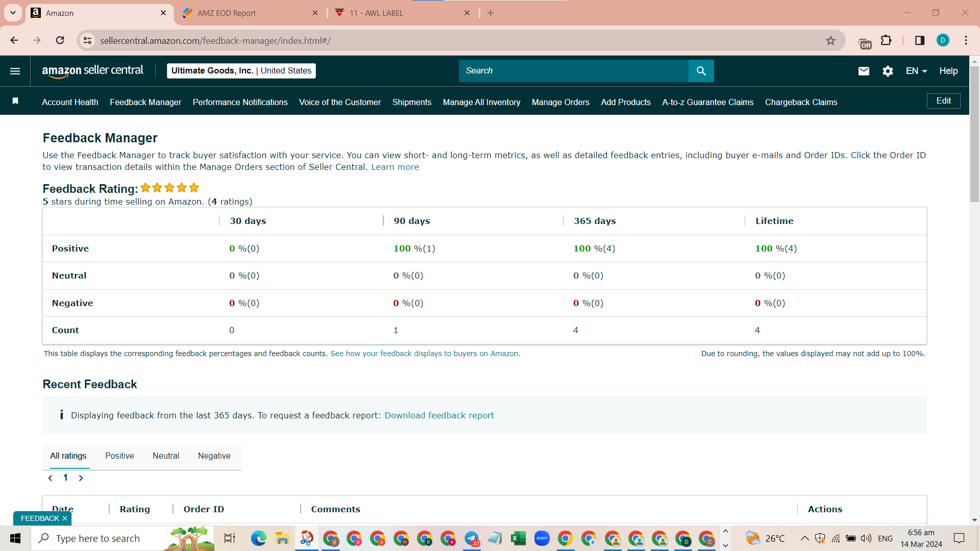The height and width of the screenshot is (551, 980).
Task: Open Microsoft Edge from taskbar
Action: pyautogui.click(x=258, y=538)
